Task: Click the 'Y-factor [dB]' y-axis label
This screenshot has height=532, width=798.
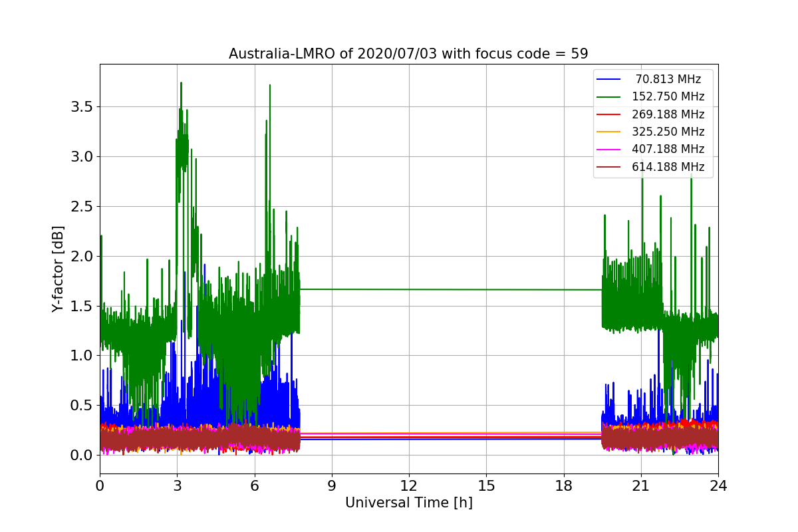Action: click(x=59, y=269)
